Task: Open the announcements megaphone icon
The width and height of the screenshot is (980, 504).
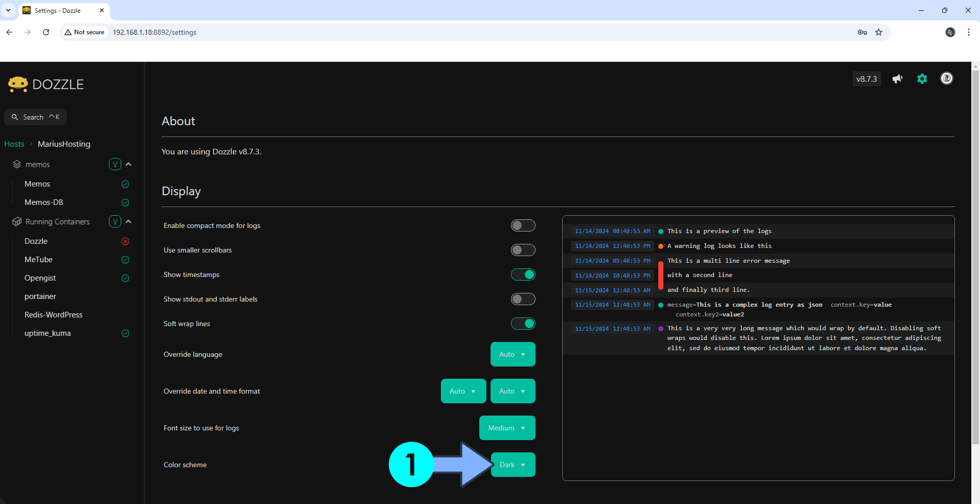Action: pyautogui.click(x=897, y=79)
